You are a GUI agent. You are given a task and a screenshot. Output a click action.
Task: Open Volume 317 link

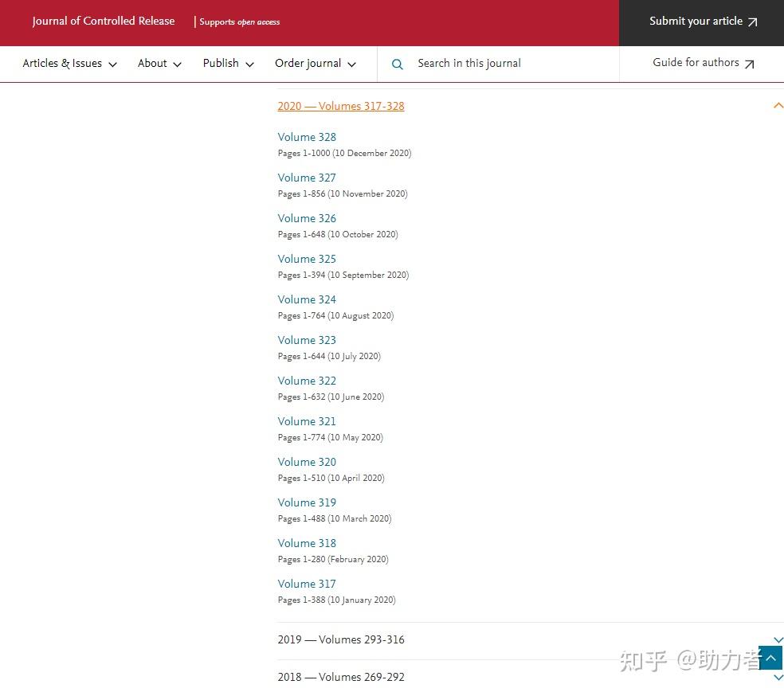[x=307, y=584]
